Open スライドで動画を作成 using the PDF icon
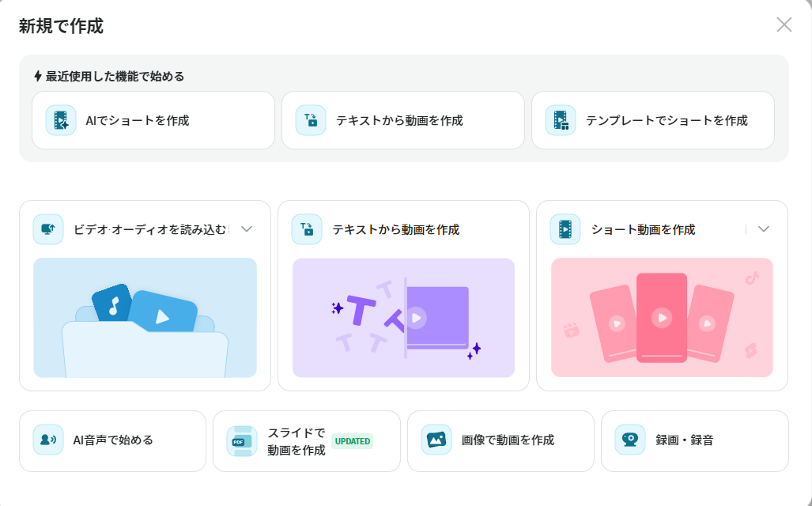Viewport: 812px width, 506px height. coord(242,441)
